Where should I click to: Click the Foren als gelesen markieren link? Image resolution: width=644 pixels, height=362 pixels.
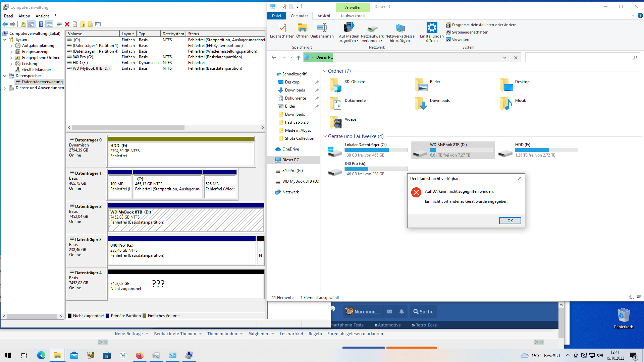click(355, 334)
